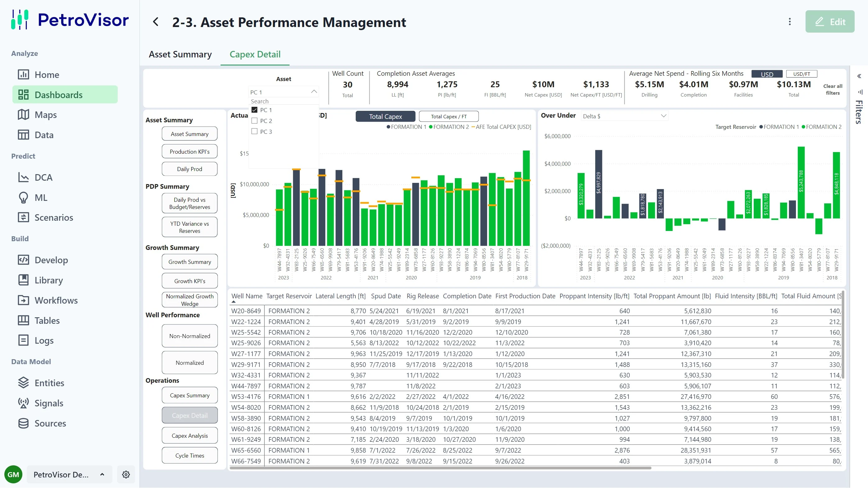The width and height of the screenshot is (868, 488).
Task: Click the Entities layers icon
Action: tap(23, 383)
